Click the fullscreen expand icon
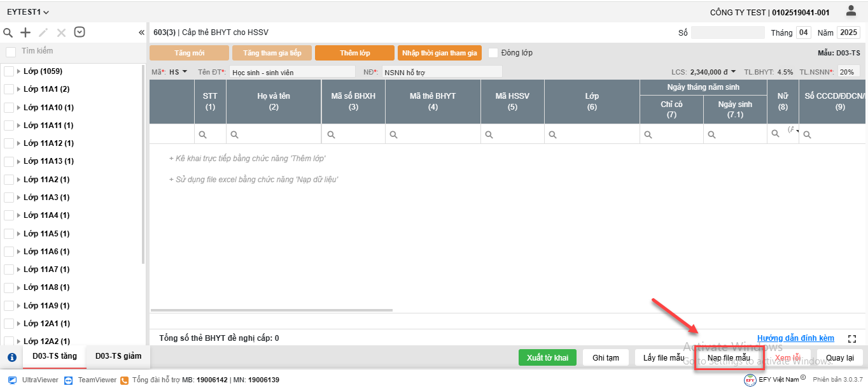 853,339
